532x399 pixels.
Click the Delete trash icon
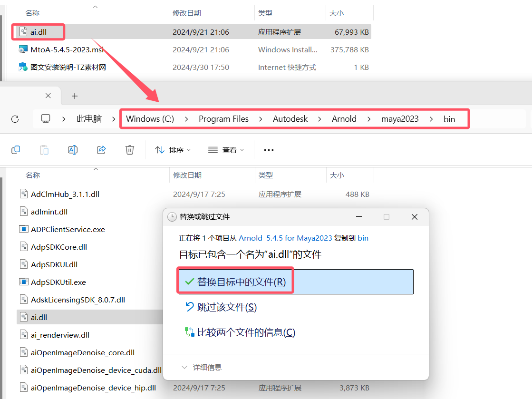[x=130, y=150]
